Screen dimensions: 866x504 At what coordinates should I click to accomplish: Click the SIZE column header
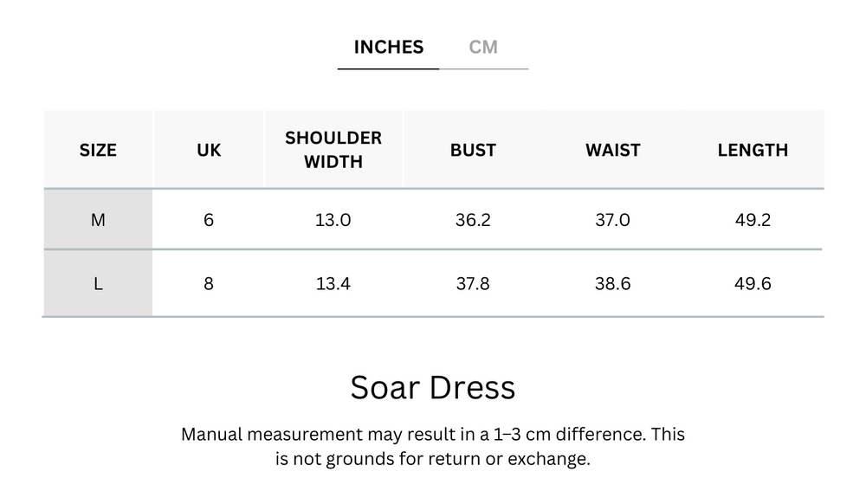click(98, 149)
